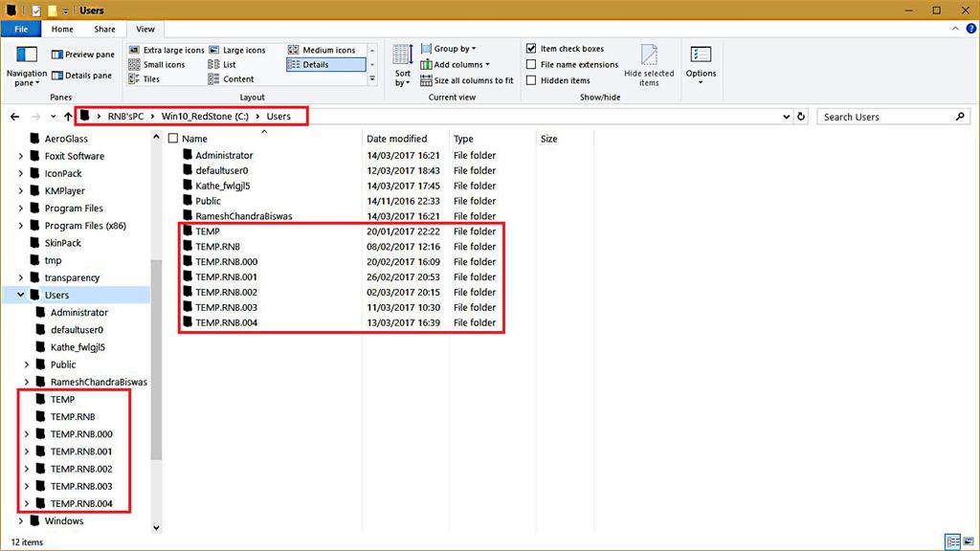The height and width of the screenshot is (551, 980).
Task: Select SkinPack in navigation tree
Action: 62,243
